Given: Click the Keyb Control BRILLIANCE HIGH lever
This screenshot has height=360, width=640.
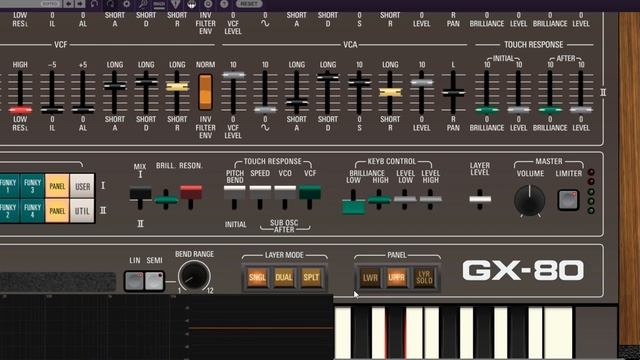Looking at the screenshot, I should (x=379, y=200).
